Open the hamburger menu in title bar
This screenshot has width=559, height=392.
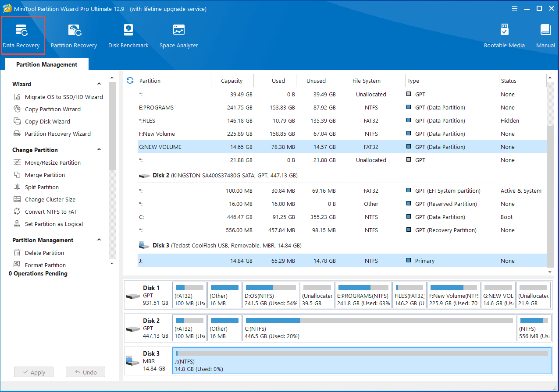tap(514, 8)
